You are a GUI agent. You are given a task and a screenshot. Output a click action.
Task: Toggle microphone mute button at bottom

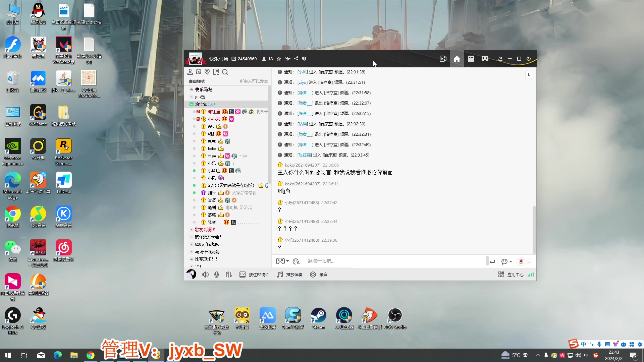(x=216, y=275)
